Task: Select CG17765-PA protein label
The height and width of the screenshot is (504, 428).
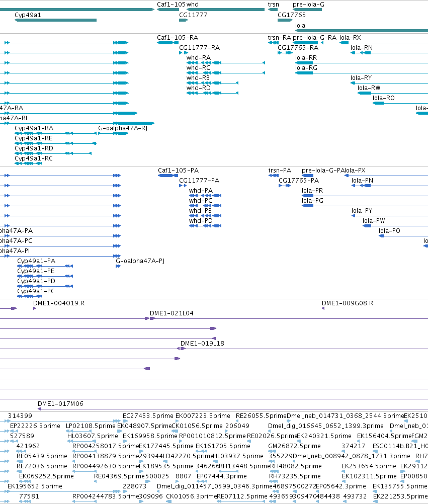Action: click(x=299, y=181)
